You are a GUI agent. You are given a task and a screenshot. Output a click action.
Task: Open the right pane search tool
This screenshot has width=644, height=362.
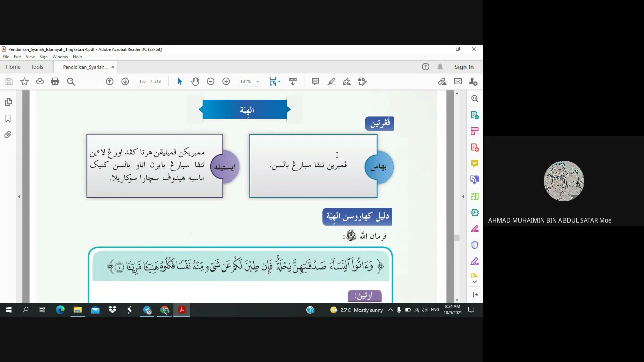[475, 99]
